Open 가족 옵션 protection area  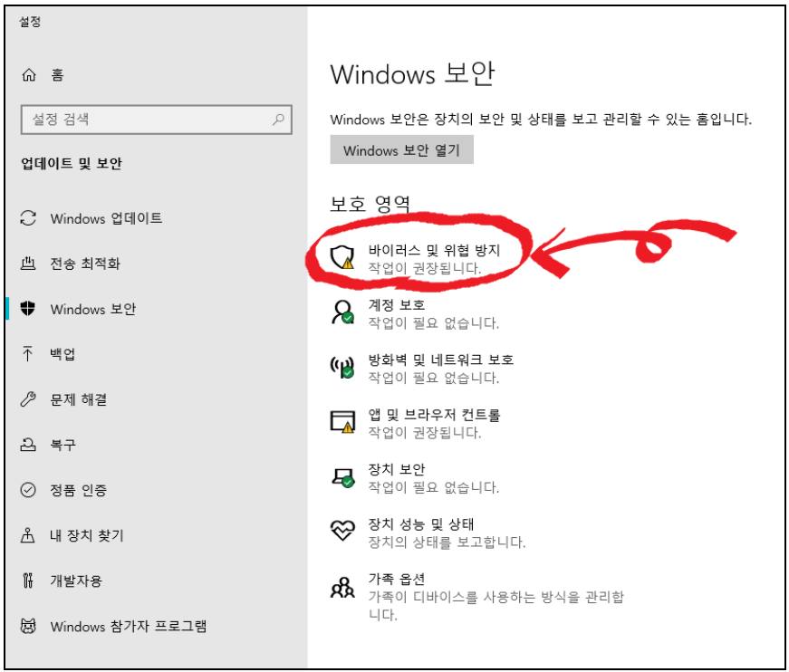(x=397, y=579)
